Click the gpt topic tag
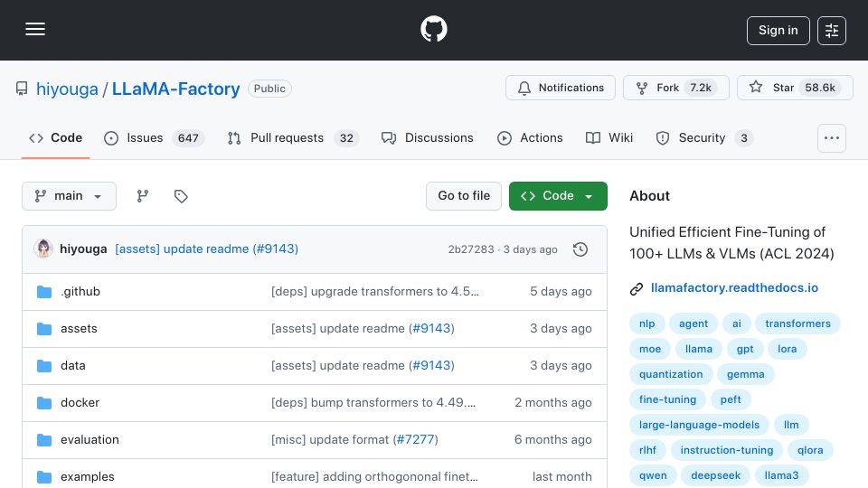Viewport: 868px width, 488px height. click(744, 349)
